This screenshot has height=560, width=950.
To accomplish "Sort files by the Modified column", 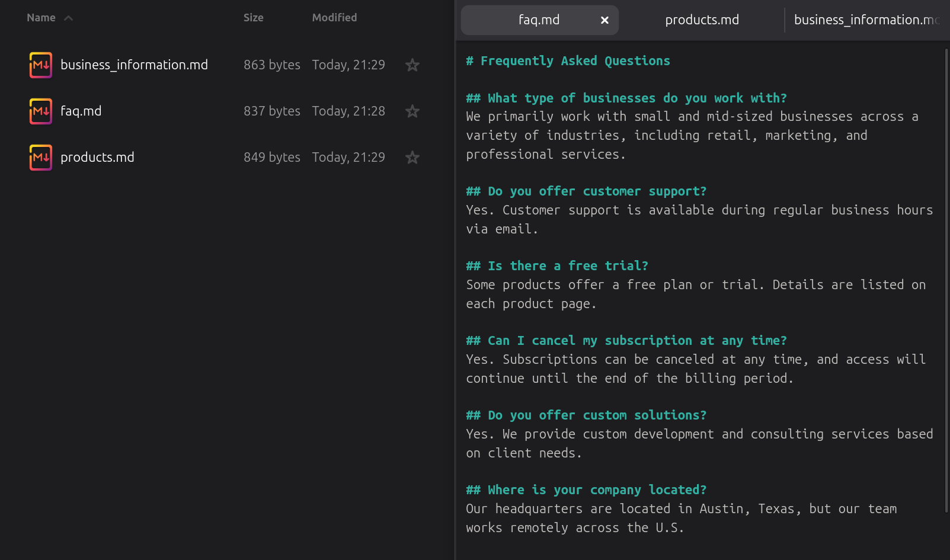I will 334,17.
